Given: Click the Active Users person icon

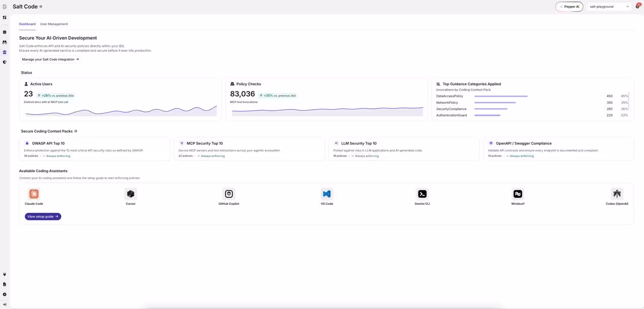Looking at the screenshot, I should 26,84.
